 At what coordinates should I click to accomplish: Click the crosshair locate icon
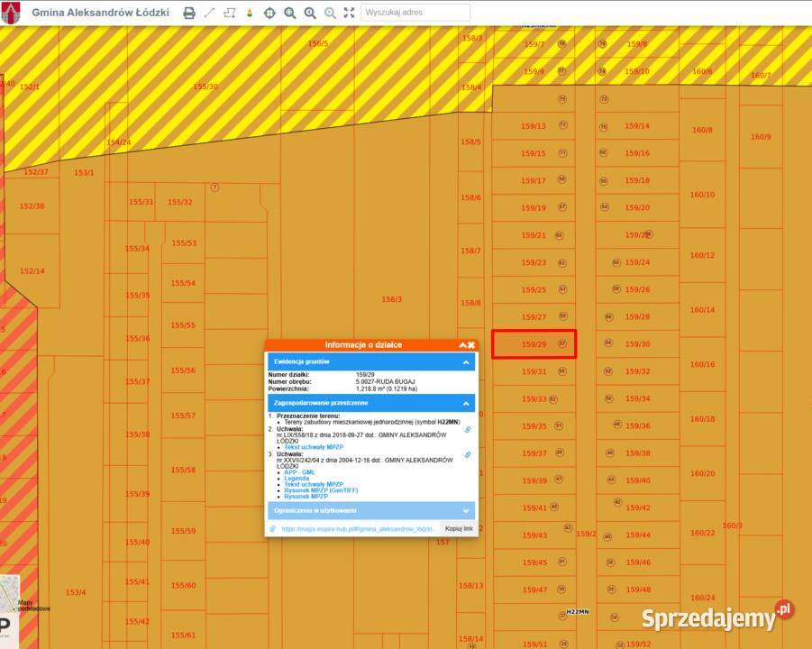coord(269,14)
